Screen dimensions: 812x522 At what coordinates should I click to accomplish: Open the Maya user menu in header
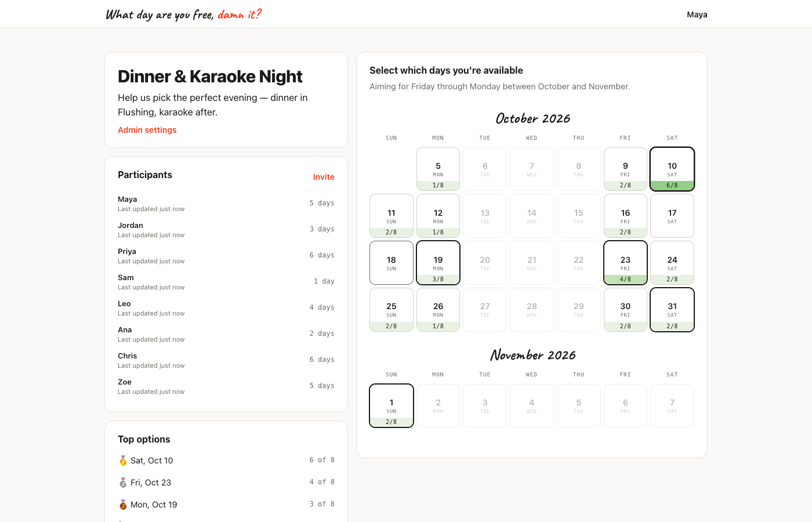(x=697, y=14)
